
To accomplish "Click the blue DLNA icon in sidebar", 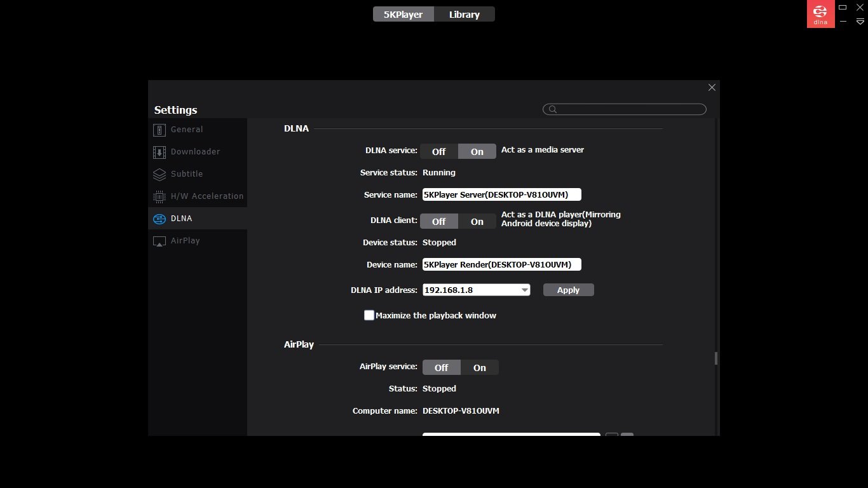I will click(159, 219).
